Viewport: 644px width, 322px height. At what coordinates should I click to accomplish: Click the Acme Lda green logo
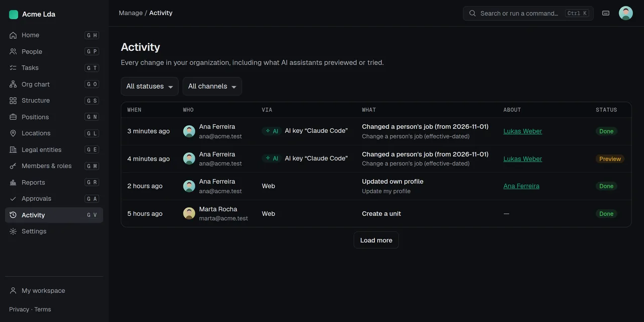coord(14,15)
